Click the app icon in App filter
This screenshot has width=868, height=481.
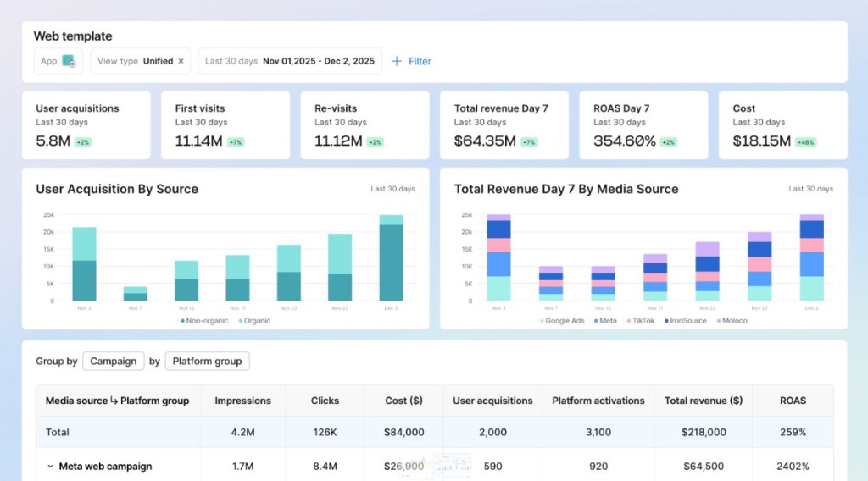coord(69,61)
